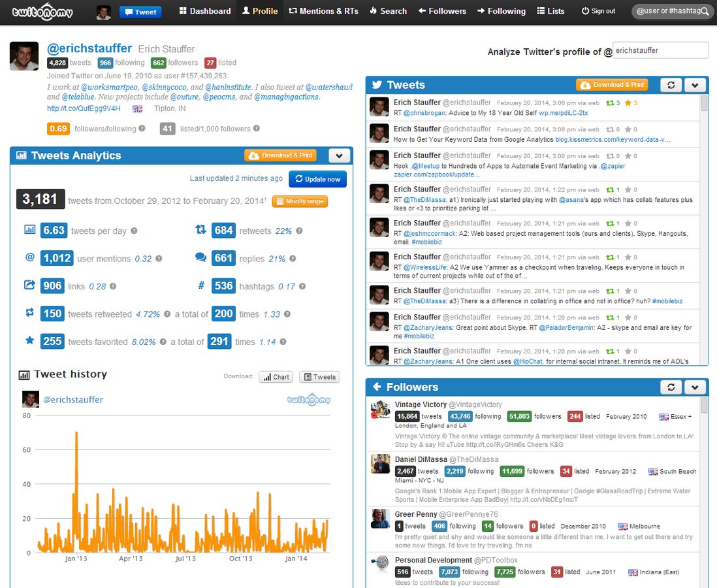
Task: Click @erichstauffer link above the history chart
Action: click(x=73, y=400)
